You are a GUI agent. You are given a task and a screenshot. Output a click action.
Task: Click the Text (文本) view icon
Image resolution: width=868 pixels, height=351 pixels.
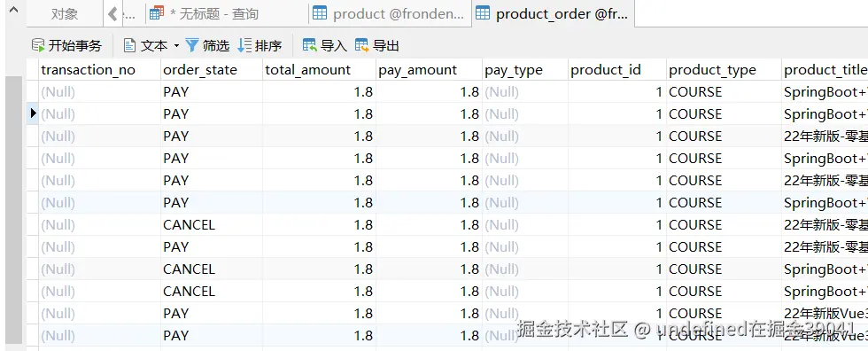click(129, 45)
